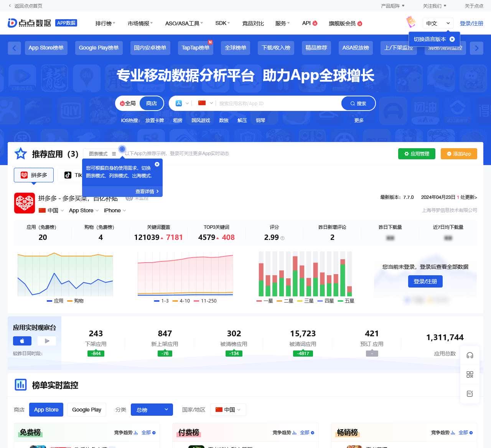The width and height of the screenshot is (491, 448).
Task: Click hot search term 放置卡牌
Action: point(155,121)
